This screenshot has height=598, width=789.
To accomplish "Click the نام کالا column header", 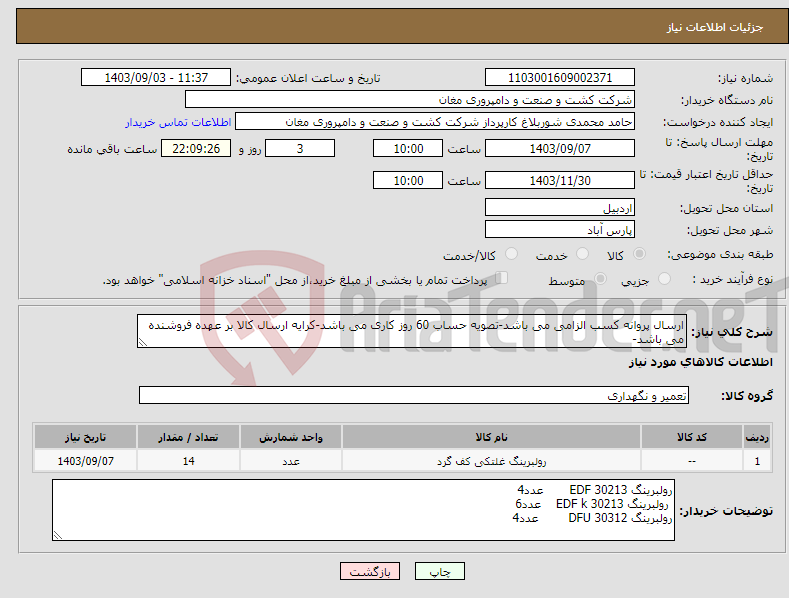I will pyautogui.click(x=491, y=437).
